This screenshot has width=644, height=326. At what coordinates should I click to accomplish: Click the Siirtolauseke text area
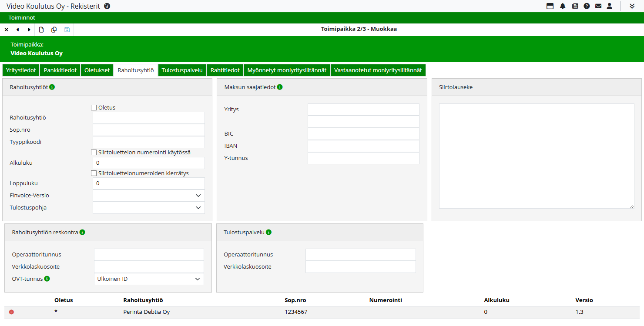[x=536, y=156]
